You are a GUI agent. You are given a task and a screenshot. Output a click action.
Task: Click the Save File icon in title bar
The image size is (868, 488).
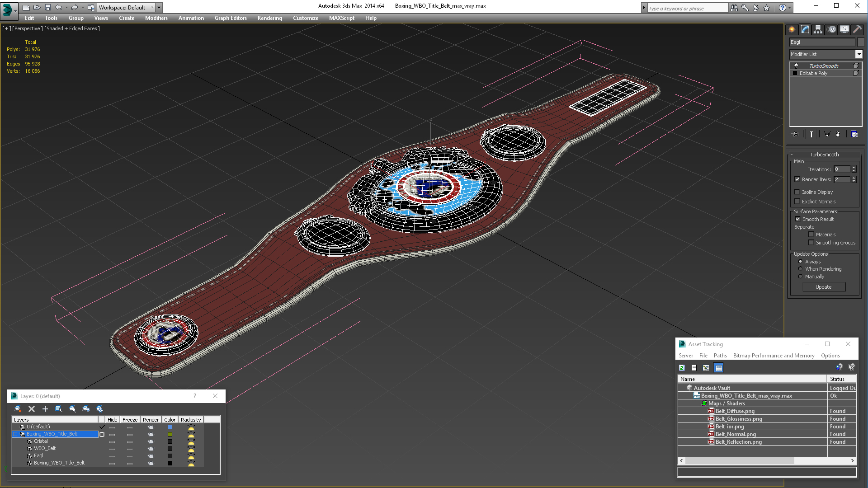tap(47, 7)
